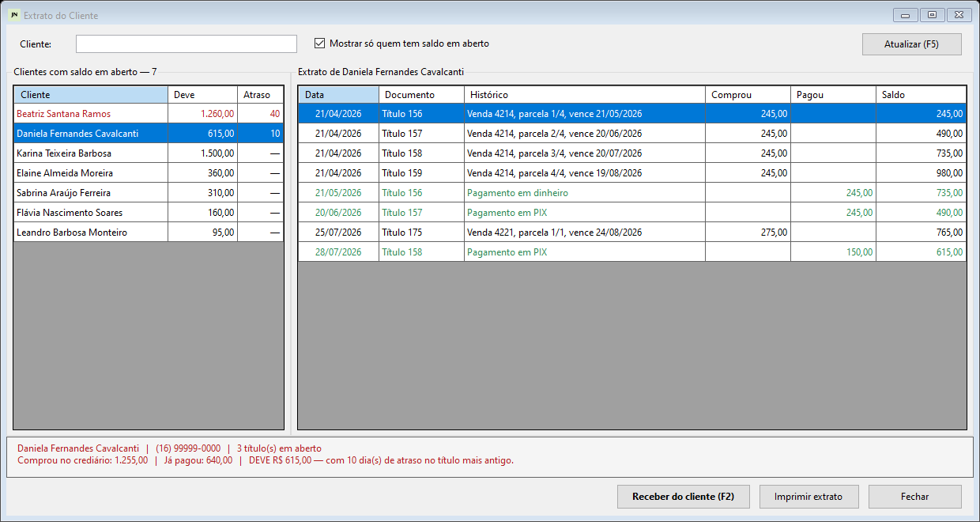
Task: Maximize the Extrato do Cliente window
Action: point(932,15)
